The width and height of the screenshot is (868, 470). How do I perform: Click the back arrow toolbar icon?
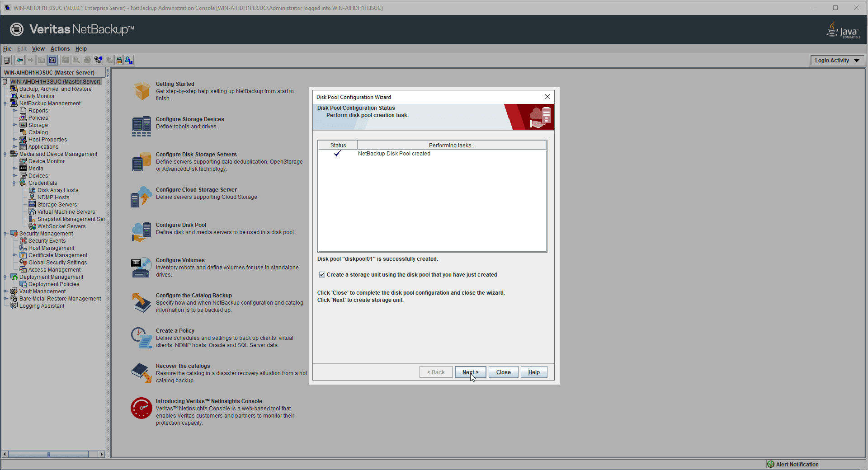[20, 60]
